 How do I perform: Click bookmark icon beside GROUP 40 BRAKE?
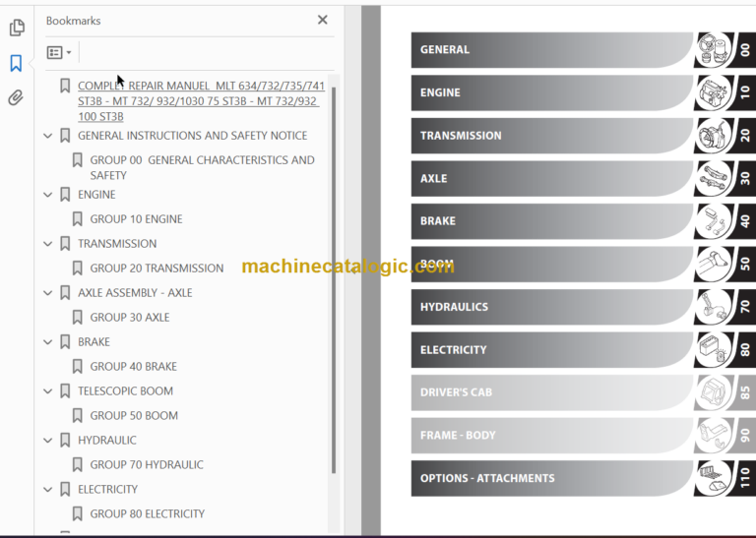tap(77, 367)
